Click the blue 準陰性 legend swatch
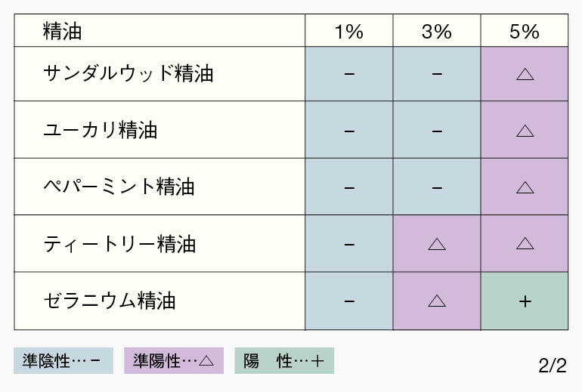 coord(63,360)
